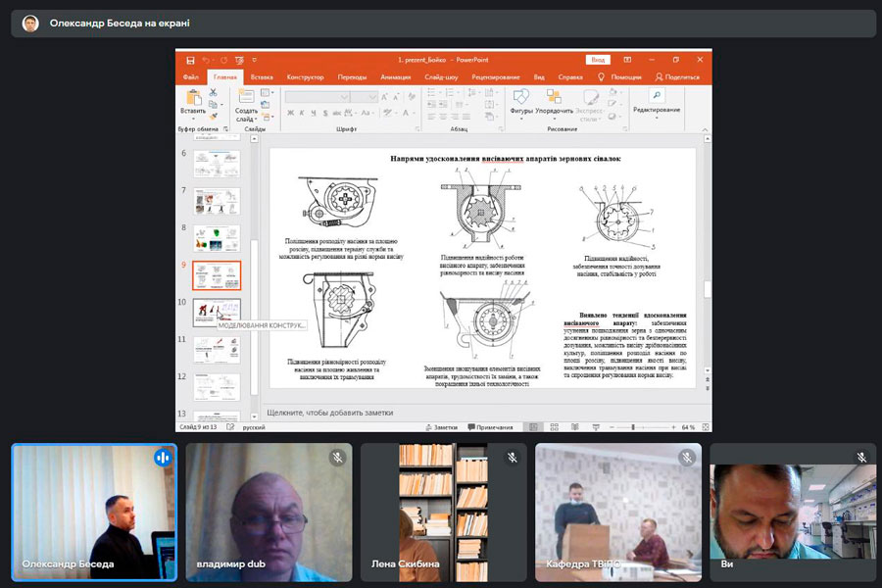Image resolution: width=882 pixels, height=588 pixels.
Task: Open the Вставка ribbon tab
Action: point(261,76)
